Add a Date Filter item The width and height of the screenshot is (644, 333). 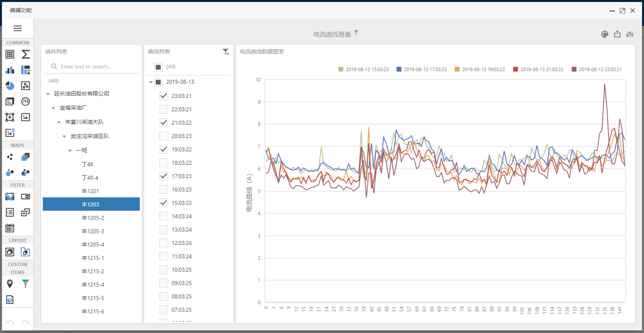click(10, 228)
